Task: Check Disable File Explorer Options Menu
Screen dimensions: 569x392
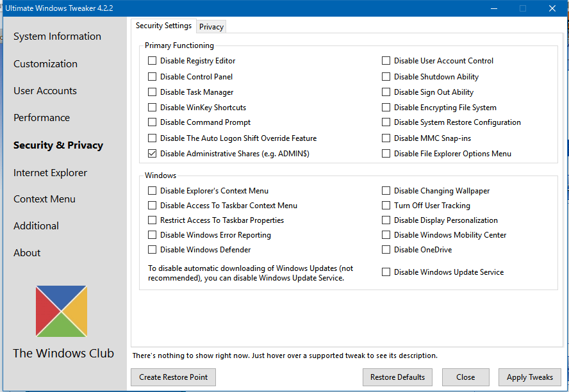Action: (x=386, y=153)
